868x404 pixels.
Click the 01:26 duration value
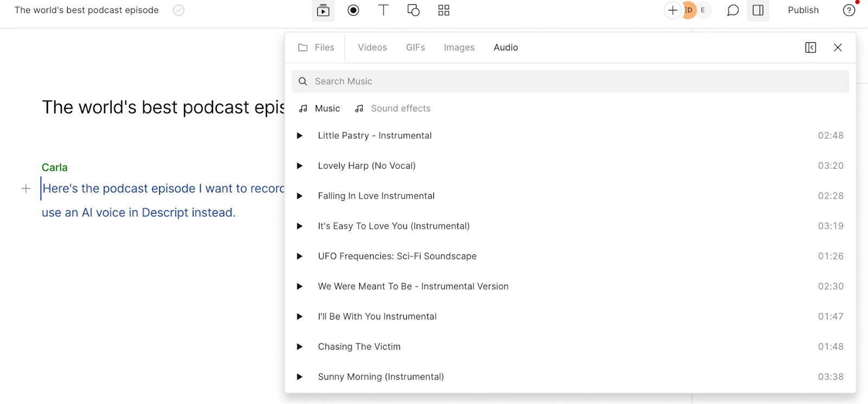(x=831, y=256)
